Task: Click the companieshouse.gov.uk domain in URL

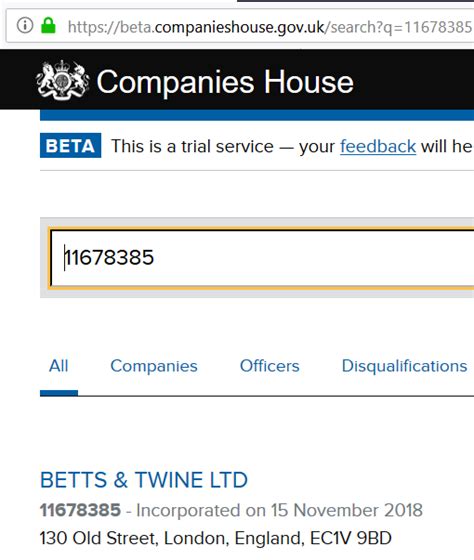Action: click(239, 27)
